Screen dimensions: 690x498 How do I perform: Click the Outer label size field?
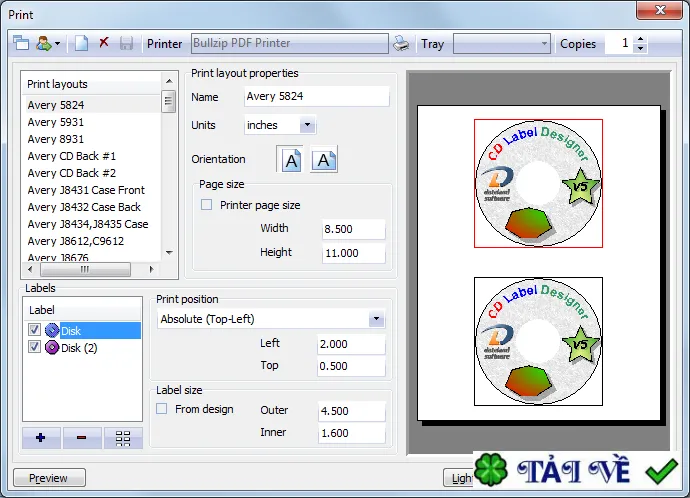(x=351, y=411)
